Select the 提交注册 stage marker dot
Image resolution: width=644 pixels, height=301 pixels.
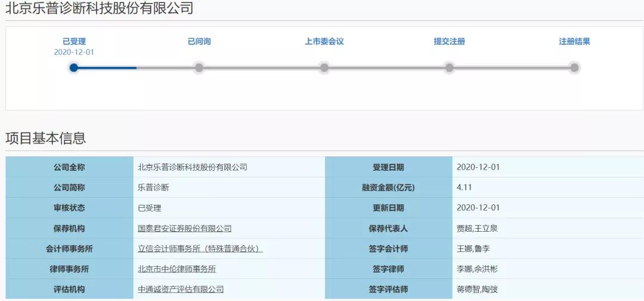(450, 67)
